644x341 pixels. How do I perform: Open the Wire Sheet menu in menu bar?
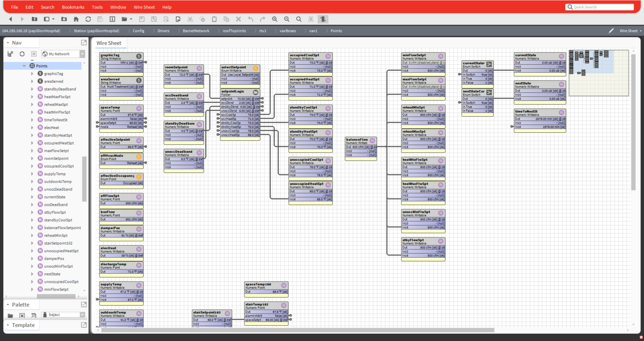pyautogui.click(x=144, y=7)
